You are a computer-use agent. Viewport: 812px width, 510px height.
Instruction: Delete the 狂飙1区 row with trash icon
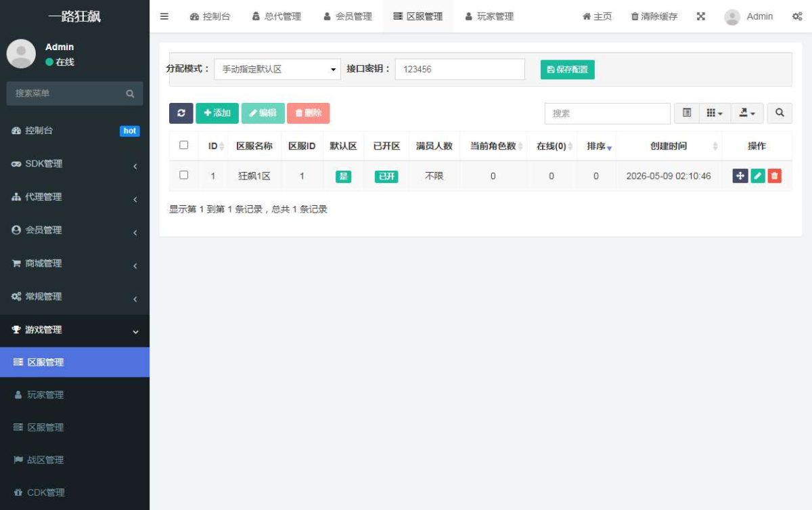(775, 176)
